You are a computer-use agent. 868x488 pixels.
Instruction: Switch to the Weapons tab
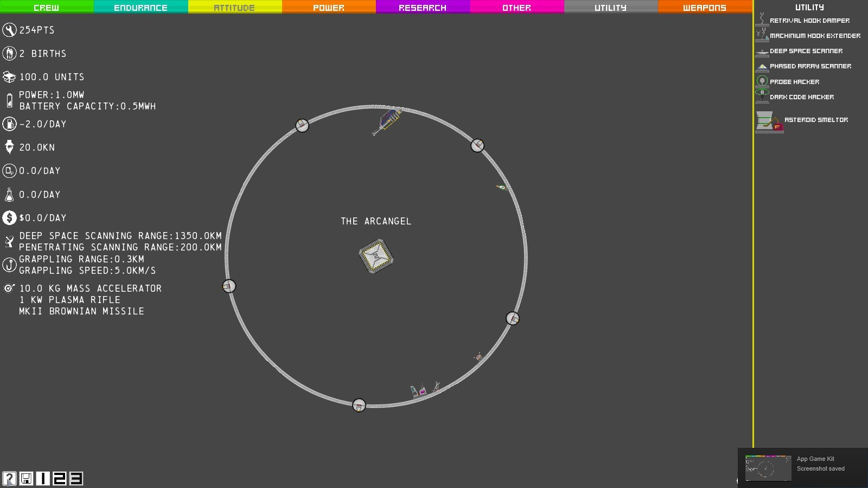click(705, 7)
